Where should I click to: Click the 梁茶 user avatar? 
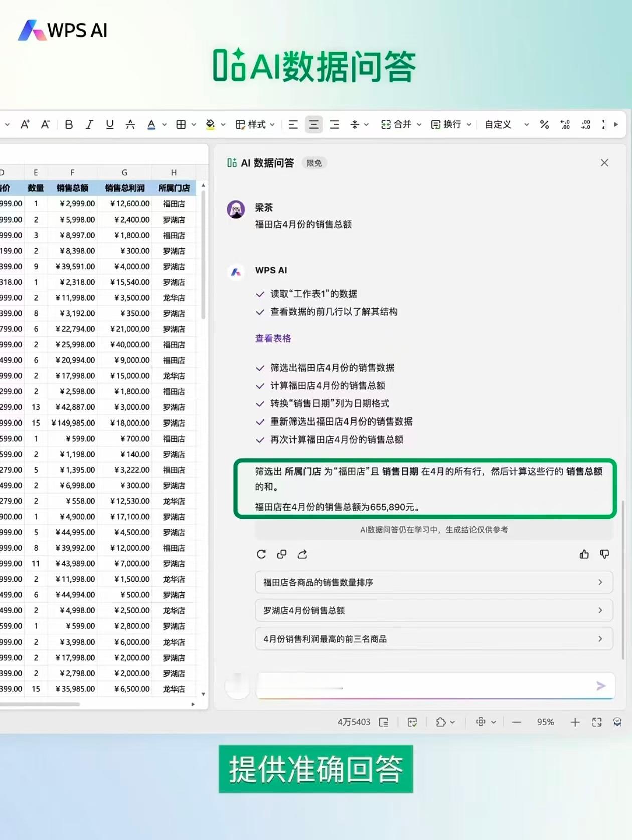236,209
